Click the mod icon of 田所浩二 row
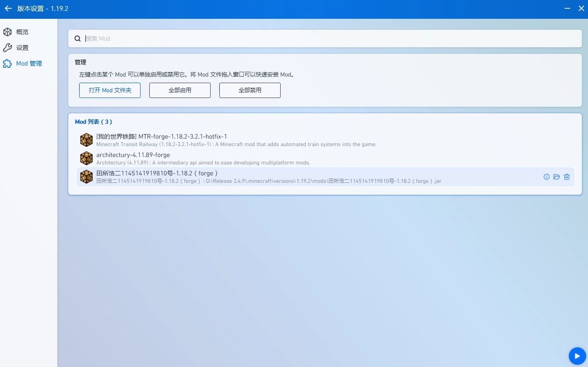Image resolution: width=588 pixels, height=367 pixels. (x=86, y=177)
